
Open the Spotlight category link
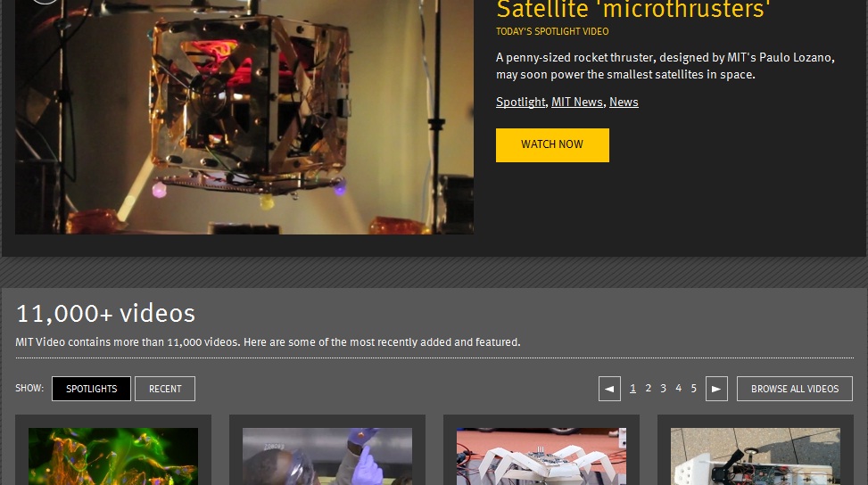tap(520, 102)
